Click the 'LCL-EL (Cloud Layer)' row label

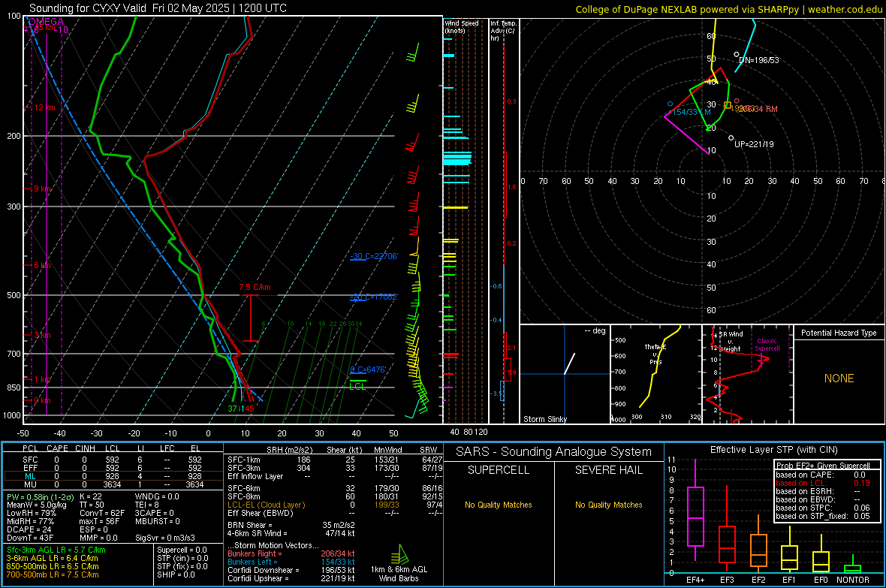pos(266,505)
